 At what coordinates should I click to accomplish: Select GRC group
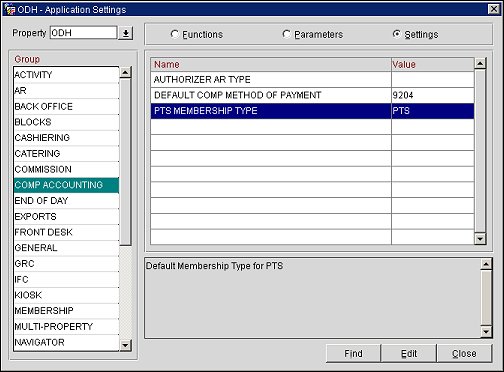pyautogui.click(x=66, y=264)
